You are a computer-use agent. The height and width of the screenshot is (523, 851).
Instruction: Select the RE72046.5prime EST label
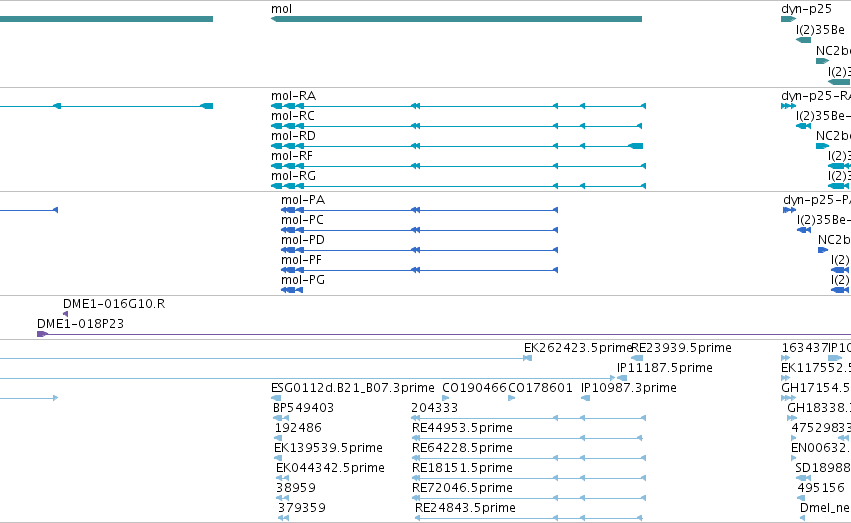point(462,488)
